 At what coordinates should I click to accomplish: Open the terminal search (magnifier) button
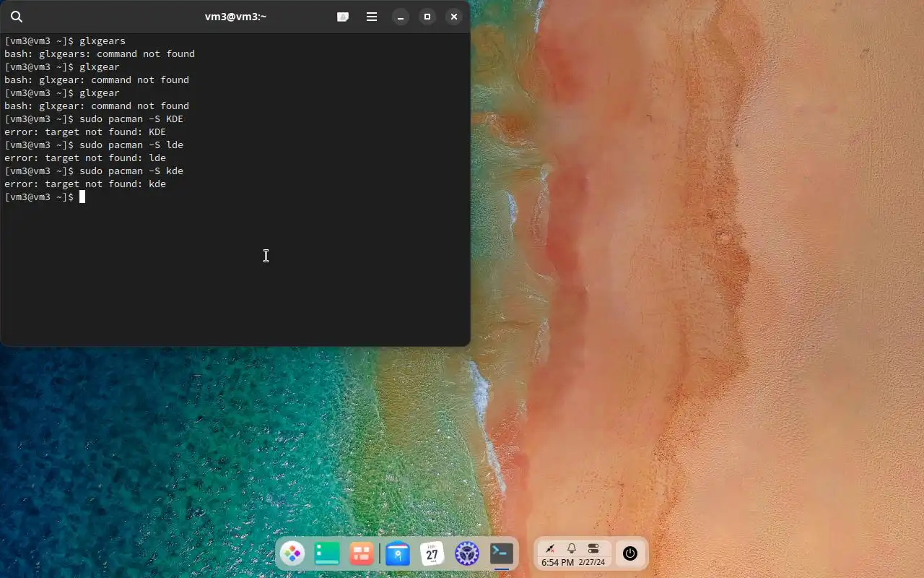point(17,17)
